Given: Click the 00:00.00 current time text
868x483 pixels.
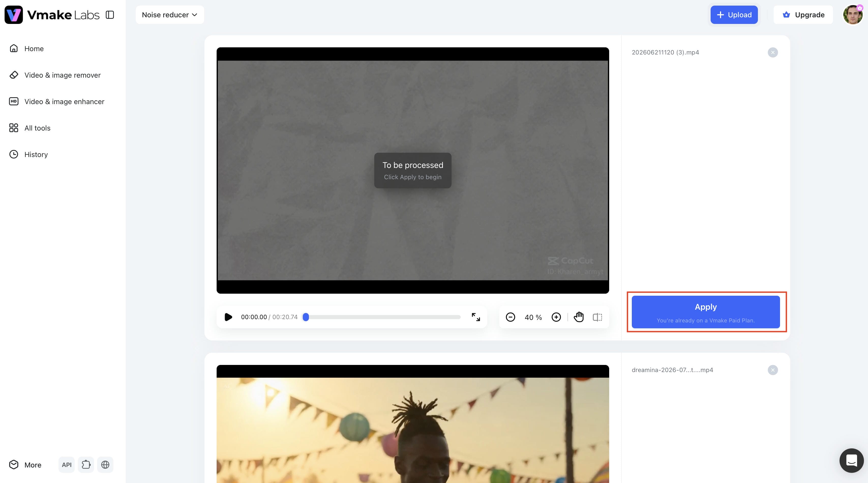Looking at the screenshot, I should (254, 317).
